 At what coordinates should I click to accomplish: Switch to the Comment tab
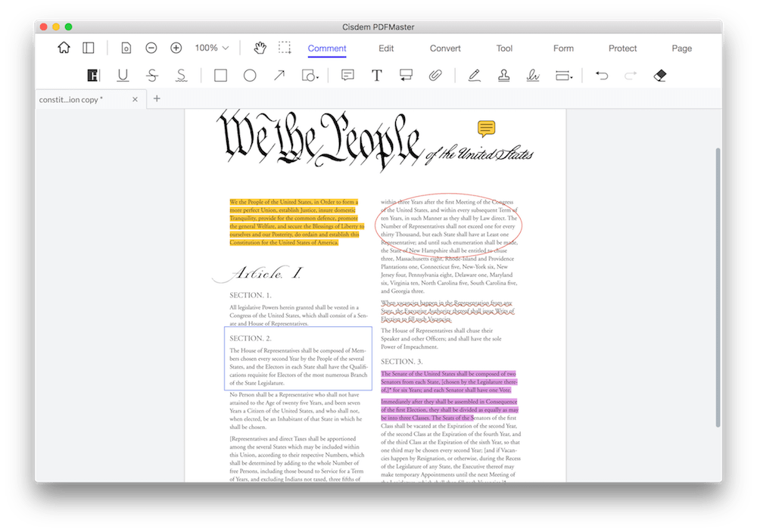pos(327,48)
